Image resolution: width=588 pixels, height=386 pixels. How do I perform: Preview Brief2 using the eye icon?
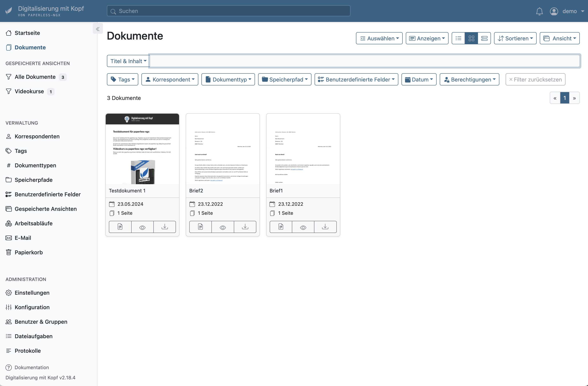click(223, 227)
